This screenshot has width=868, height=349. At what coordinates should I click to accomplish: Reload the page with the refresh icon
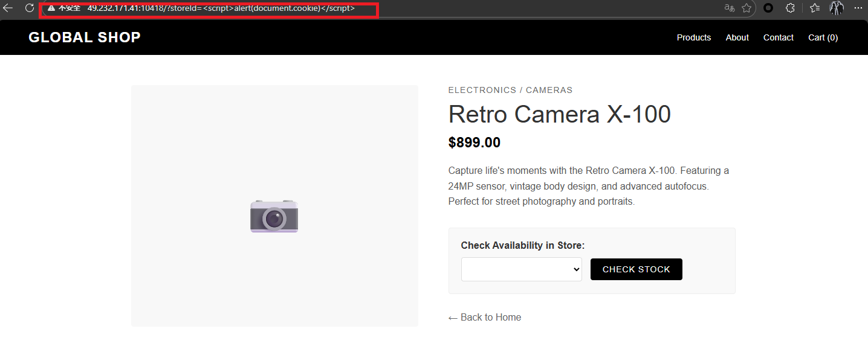29,8
